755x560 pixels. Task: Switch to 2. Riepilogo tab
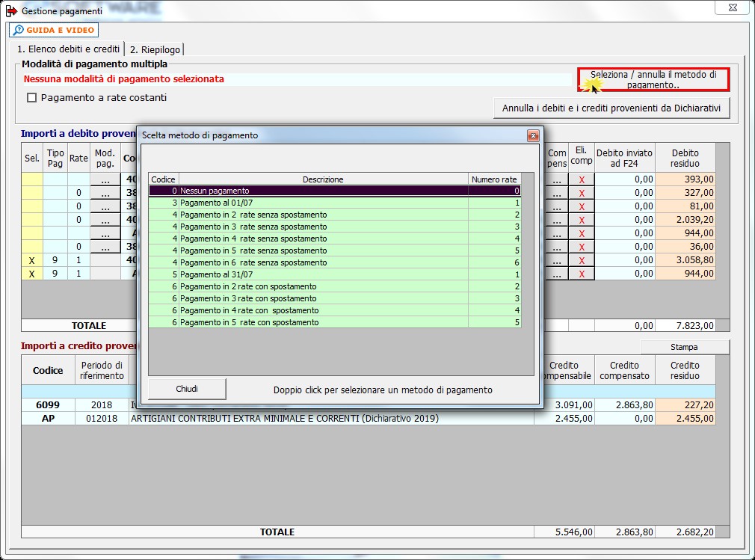pos(155,49)
